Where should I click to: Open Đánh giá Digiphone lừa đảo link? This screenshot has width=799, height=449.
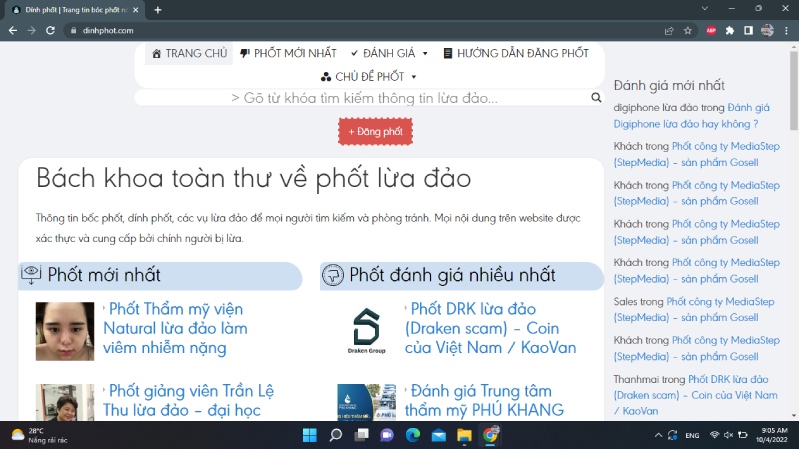[x=691, y=116]
